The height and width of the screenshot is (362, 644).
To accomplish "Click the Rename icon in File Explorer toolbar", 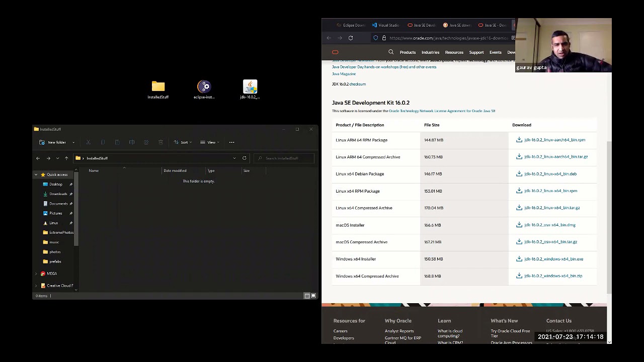I will (x=132, y=142).
